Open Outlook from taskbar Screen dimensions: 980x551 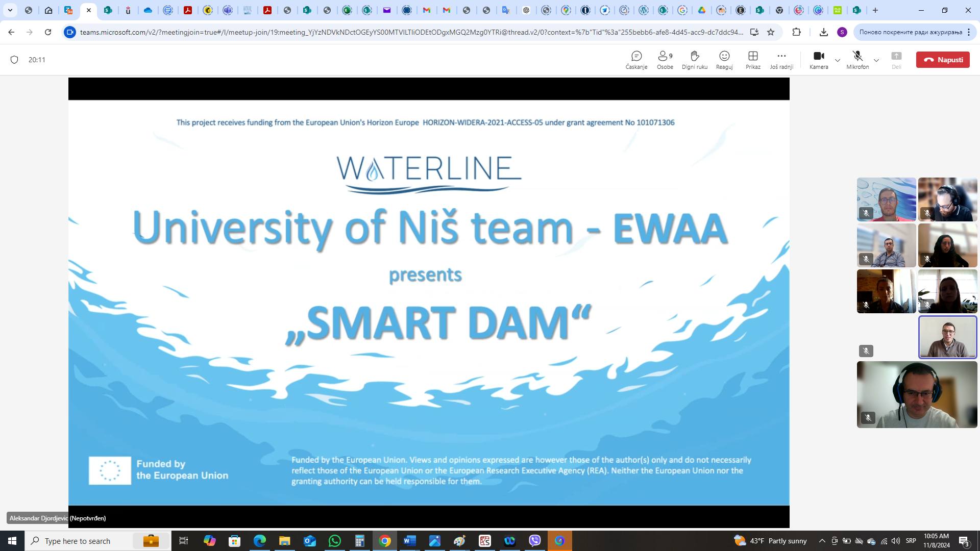[x=309, y=541]
